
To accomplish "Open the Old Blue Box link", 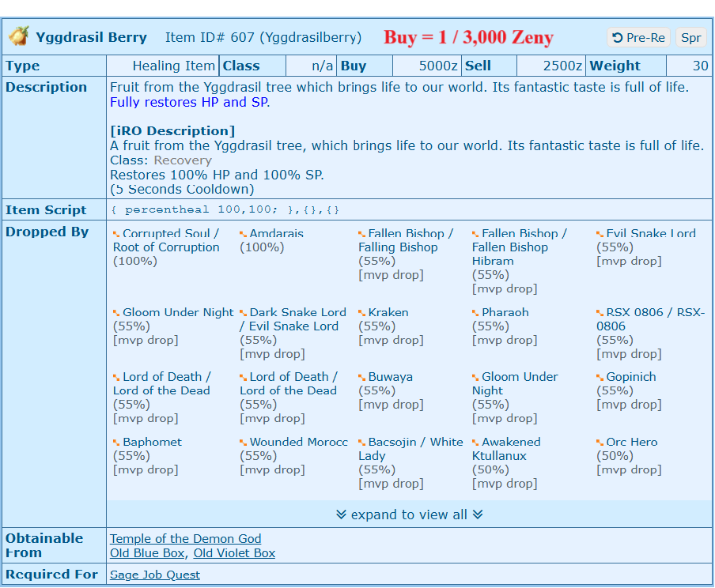I will coord(147,553).
